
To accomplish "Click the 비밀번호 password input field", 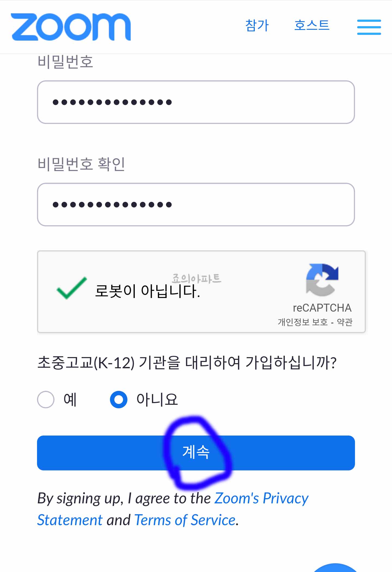I will (196, 102).
